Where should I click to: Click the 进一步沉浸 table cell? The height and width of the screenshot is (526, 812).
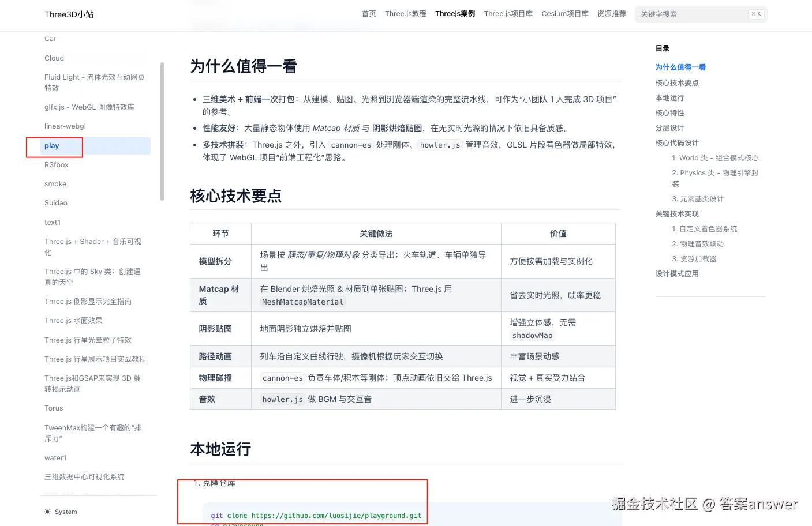point(558,399)
